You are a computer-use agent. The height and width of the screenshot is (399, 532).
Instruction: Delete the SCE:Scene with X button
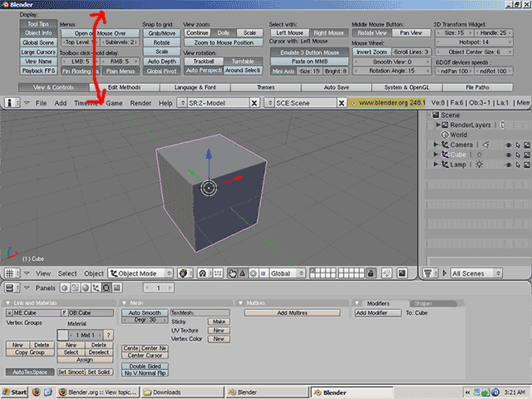click(x=342, y=103)
